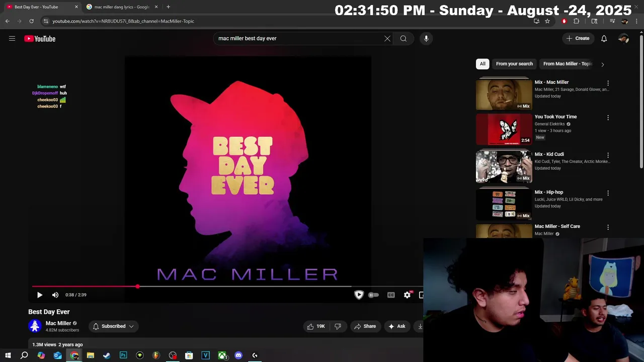Share the Best Day Ever video
The width and height of the screenshot is (644, 362).
[365, 326]
